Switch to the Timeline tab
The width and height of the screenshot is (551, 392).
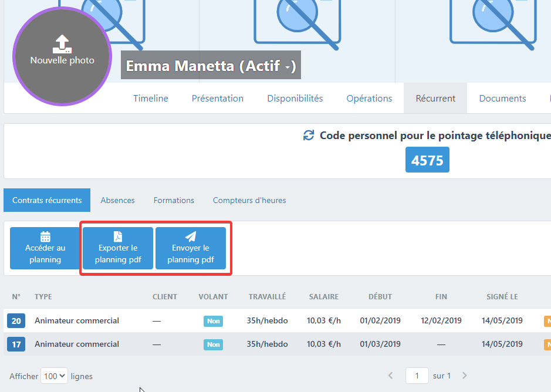pyautogui.click(x=150, y=99)
